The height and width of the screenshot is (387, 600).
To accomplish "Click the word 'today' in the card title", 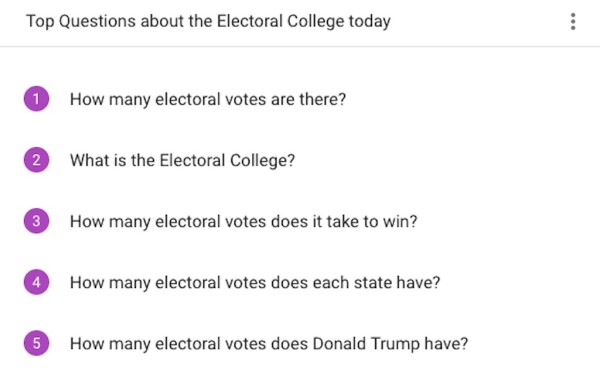I will (x=370, y=21).
